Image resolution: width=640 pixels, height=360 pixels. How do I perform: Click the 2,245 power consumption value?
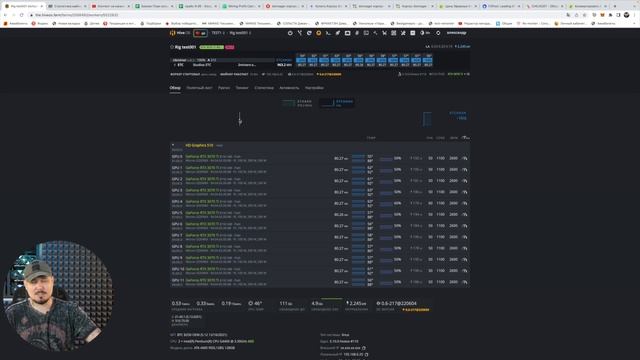356,304
